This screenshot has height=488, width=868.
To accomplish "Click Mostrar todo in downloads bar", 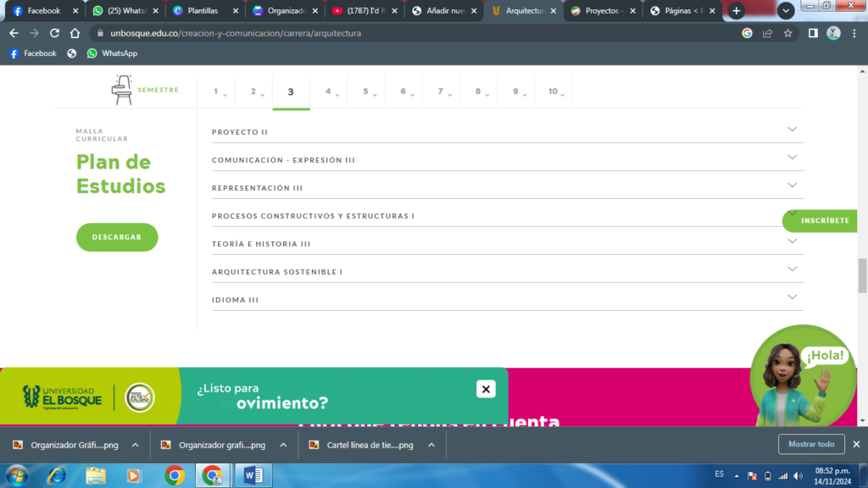I will [x=811, y=444].
